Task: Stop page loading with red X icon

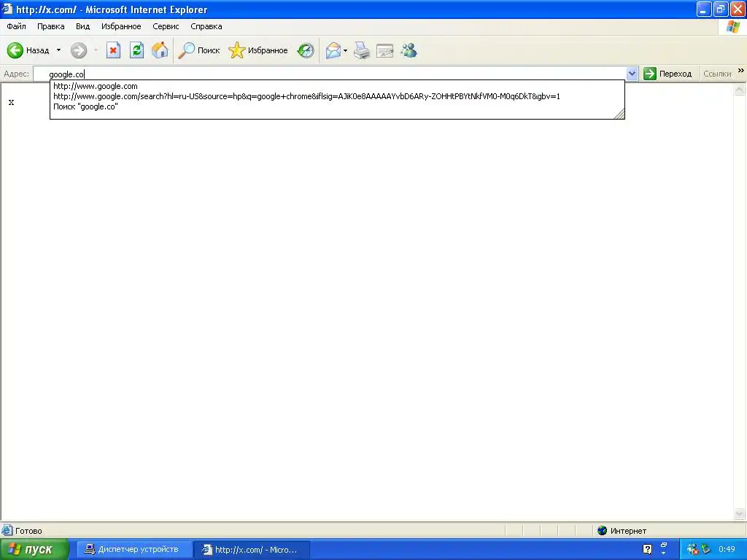Action: 113,50
